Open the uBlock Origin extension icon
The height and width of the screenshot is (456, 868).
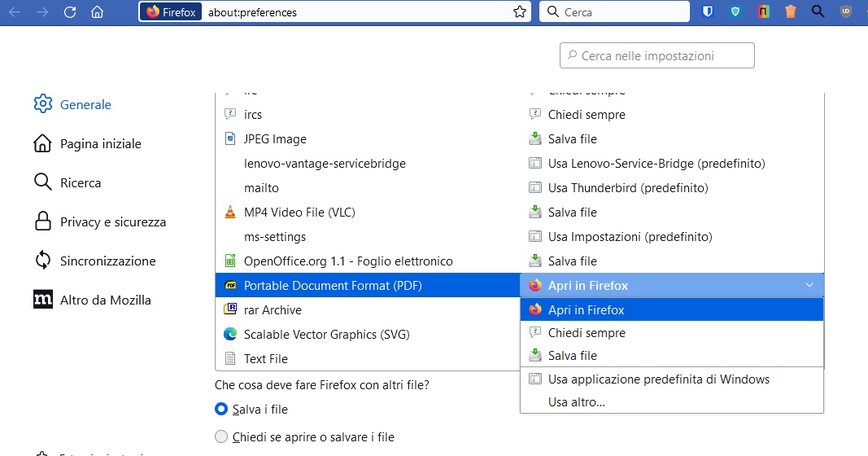[846, 11]
